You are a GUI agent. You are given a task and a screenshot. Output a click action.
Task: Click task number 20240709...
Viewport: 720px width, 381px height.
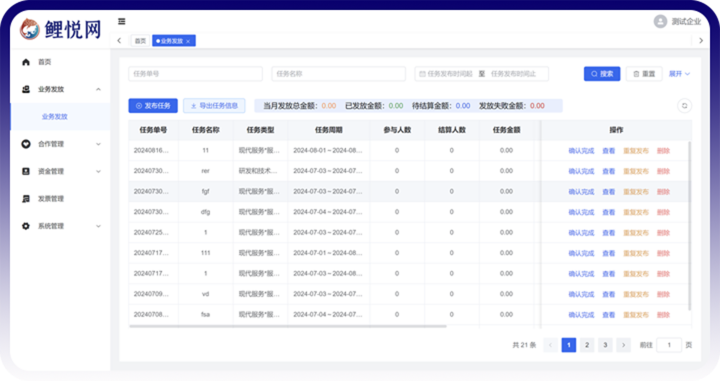tap(151, 294)
